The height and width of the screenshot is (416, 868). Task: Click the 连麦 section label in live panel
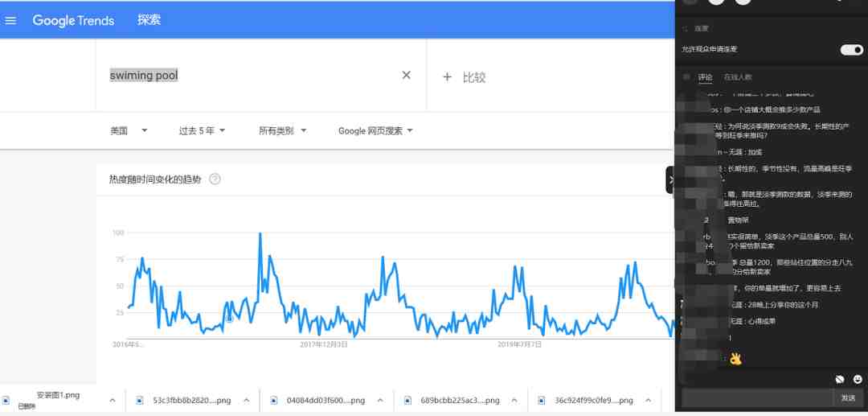(702, 28)
